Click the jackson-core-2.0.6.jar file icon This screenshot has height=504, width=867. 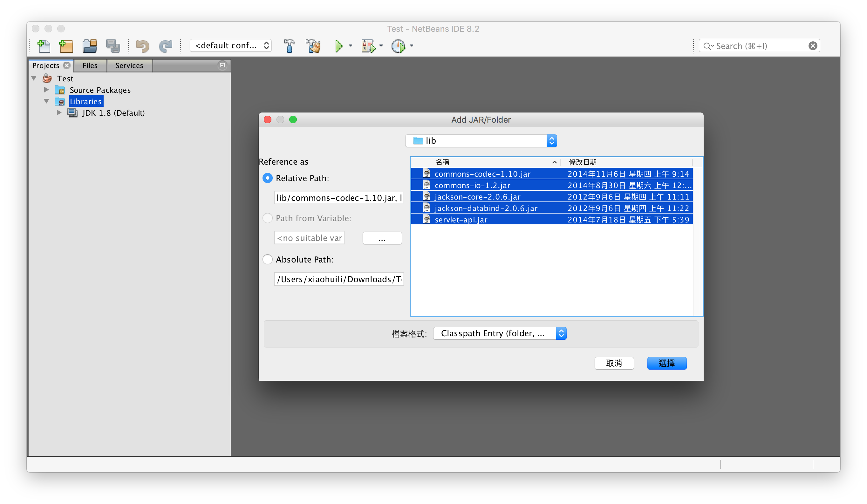427,196
